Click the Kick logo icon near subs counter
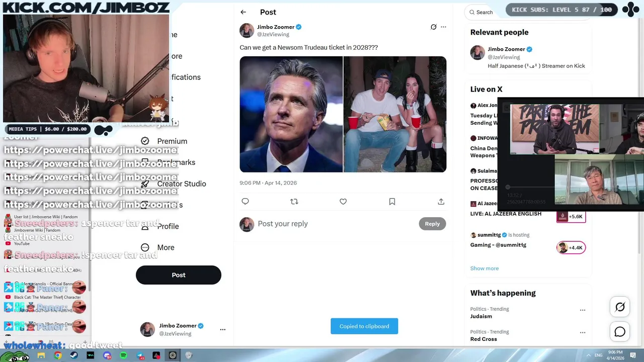644x362 pixels. 630,10
